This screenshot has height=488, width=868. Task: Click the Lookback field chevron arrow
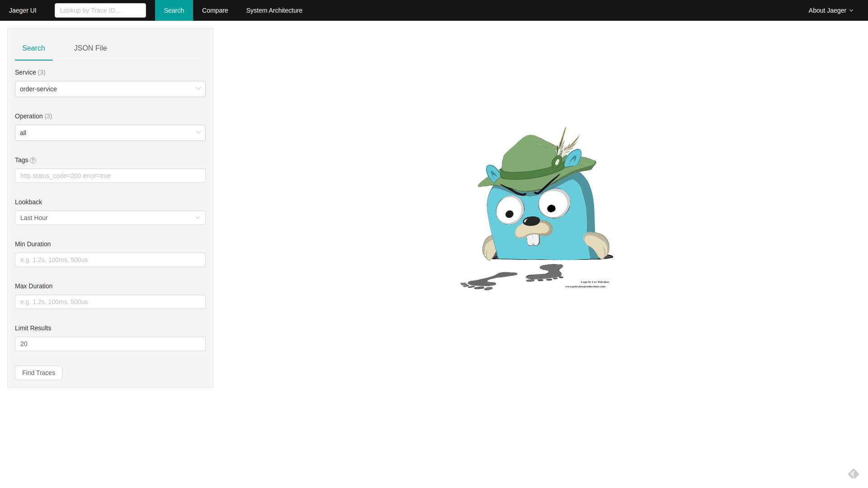[198, 218]
